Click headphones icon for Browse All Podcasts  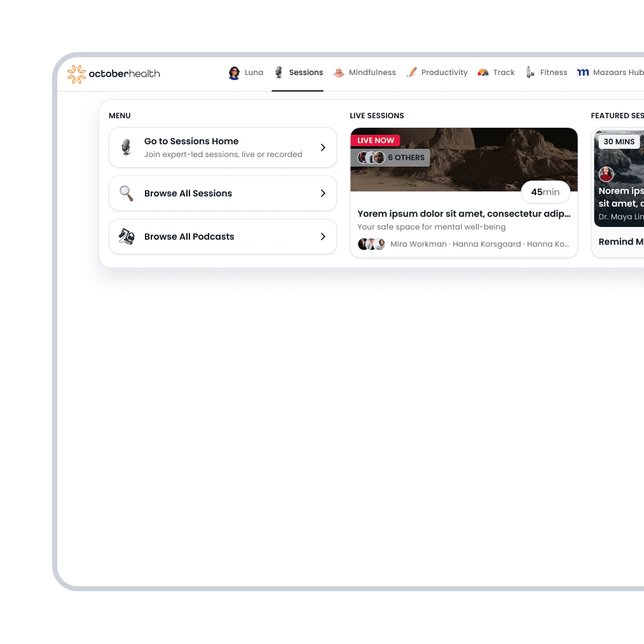127,236
